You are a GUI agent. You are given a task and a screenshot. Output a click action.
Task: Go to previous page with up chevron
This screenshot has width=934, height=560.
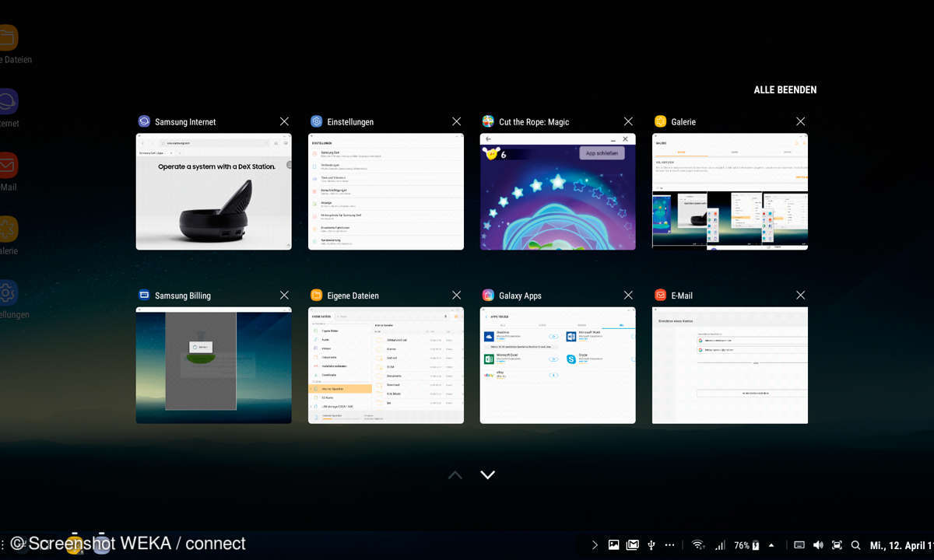tap(455, 474)
